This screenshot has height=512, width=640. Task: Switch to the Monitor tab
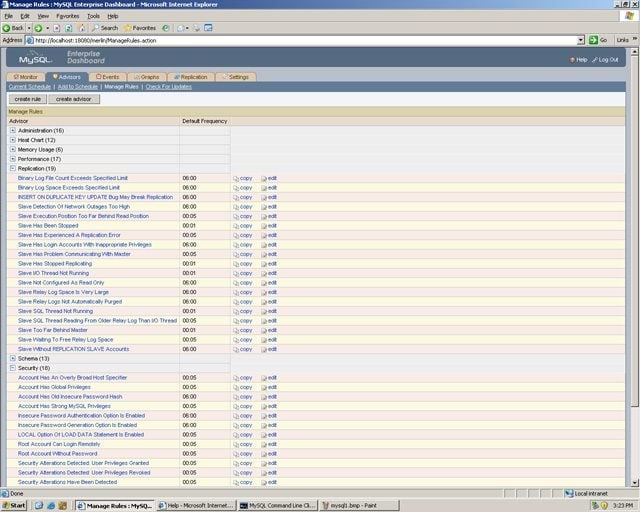[25, 77]
